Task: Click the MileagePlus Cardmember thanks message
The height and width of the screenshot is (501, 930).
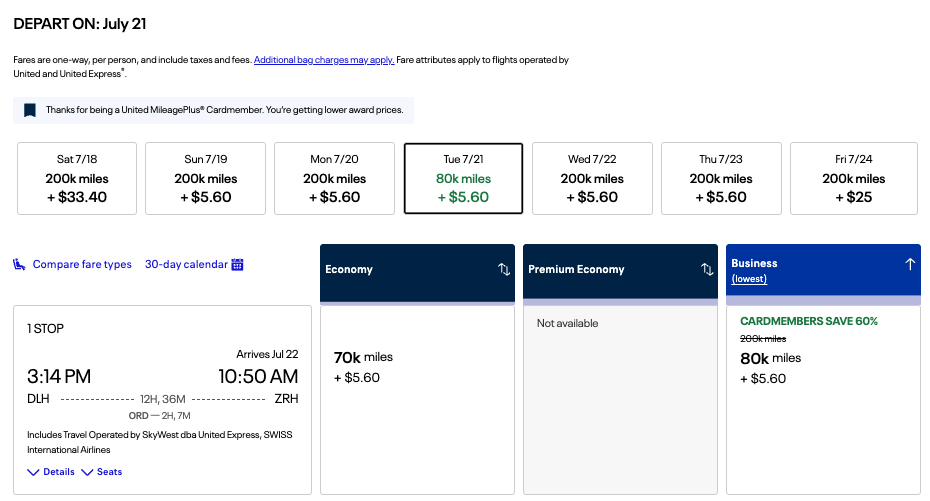Action: (x=224, y=110)
